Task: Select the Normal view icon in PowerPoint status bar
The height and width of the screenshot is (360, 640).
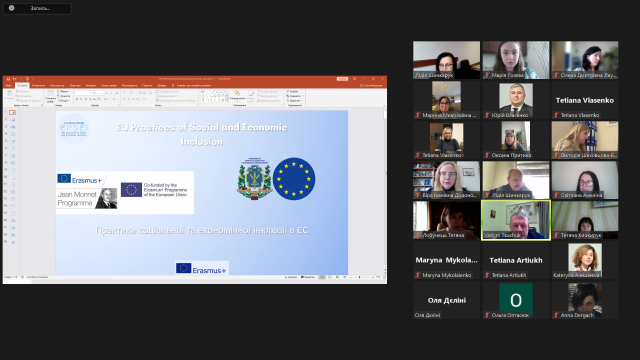Action: 322,277
